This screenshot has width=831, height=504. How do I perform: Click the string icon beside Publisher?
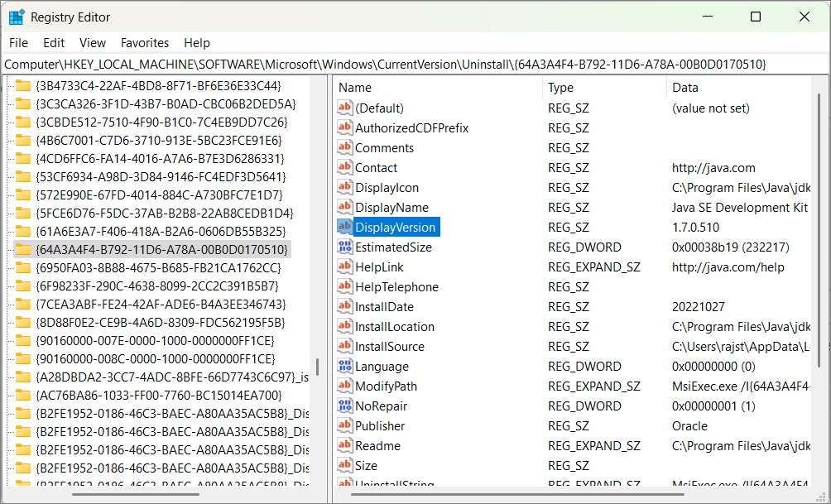(345, 426)
